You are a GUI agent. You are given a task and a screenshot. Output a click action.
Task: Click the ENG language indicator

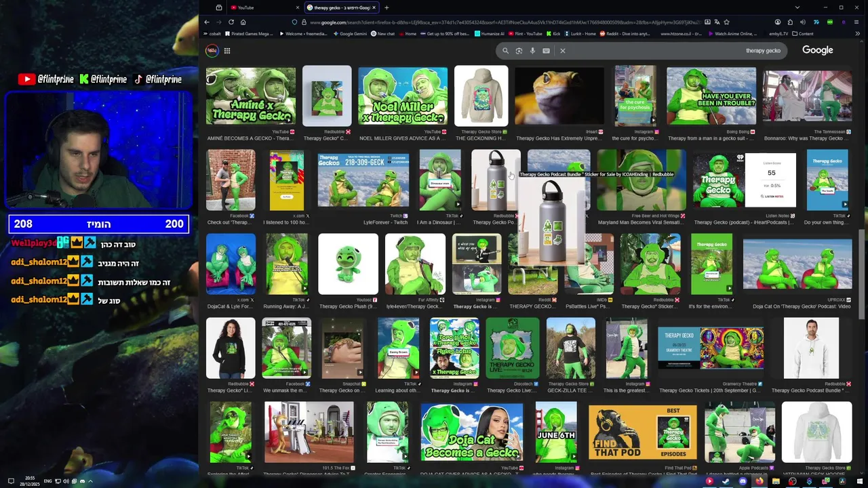48,481
